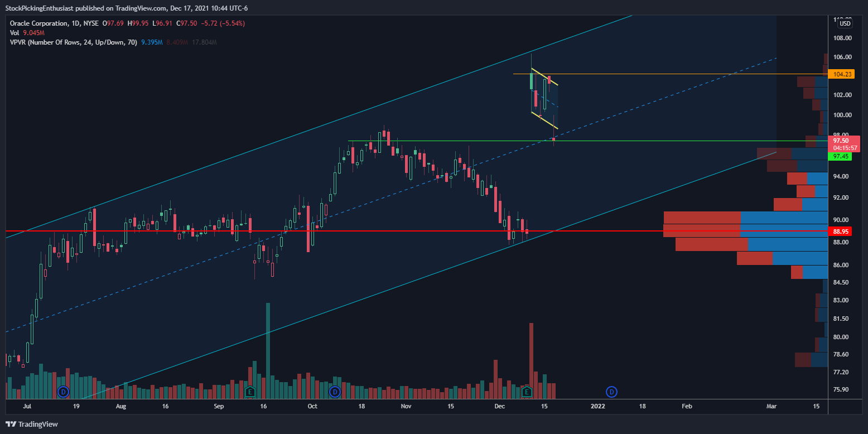
Task: Click the Sep label on time axis
Action: click(x=219, y=407)
